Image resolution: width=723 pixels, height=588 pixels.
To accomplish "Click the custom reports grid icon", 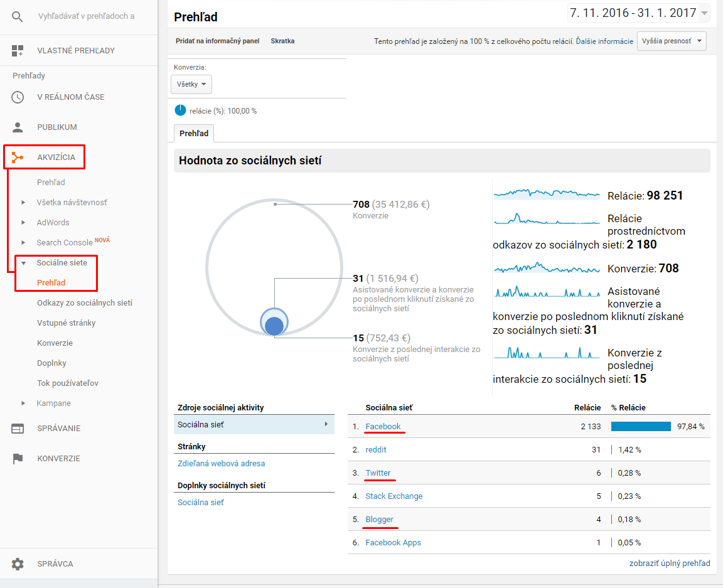I will (18, 51).
